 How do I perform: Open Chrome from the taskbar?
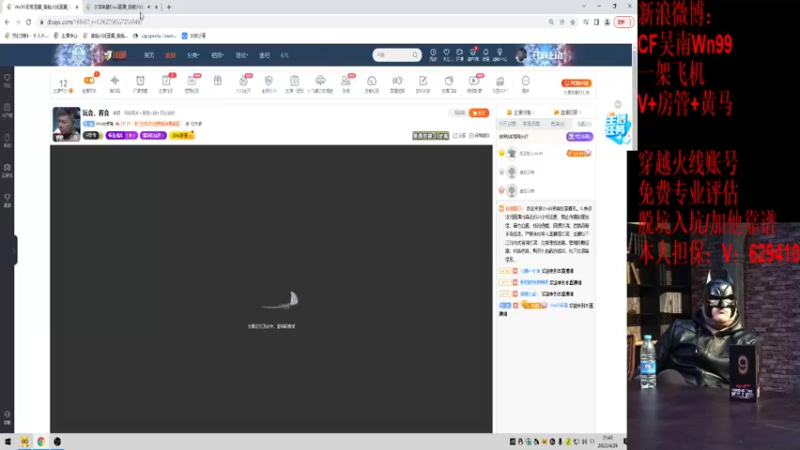(x=41, y=441)
